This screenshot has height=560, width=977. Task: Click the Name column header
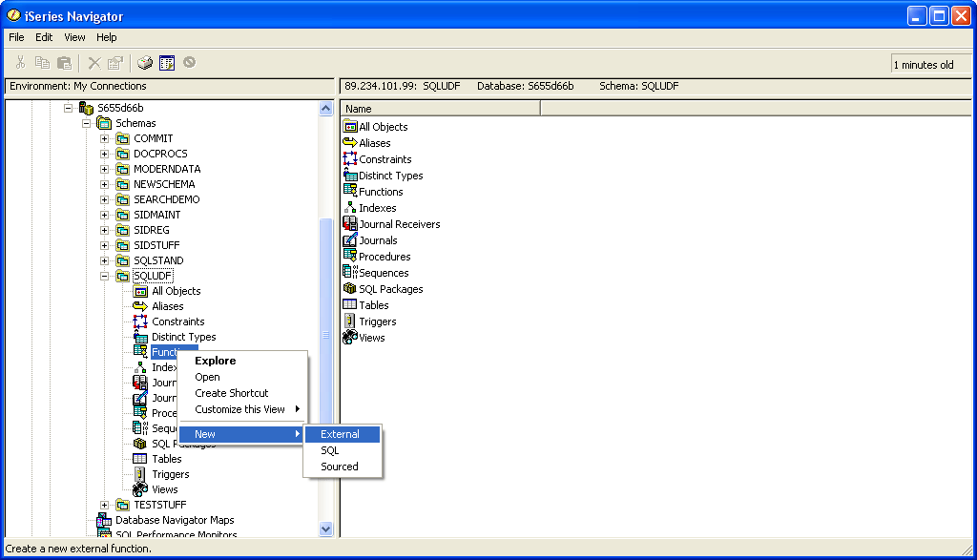441,109
